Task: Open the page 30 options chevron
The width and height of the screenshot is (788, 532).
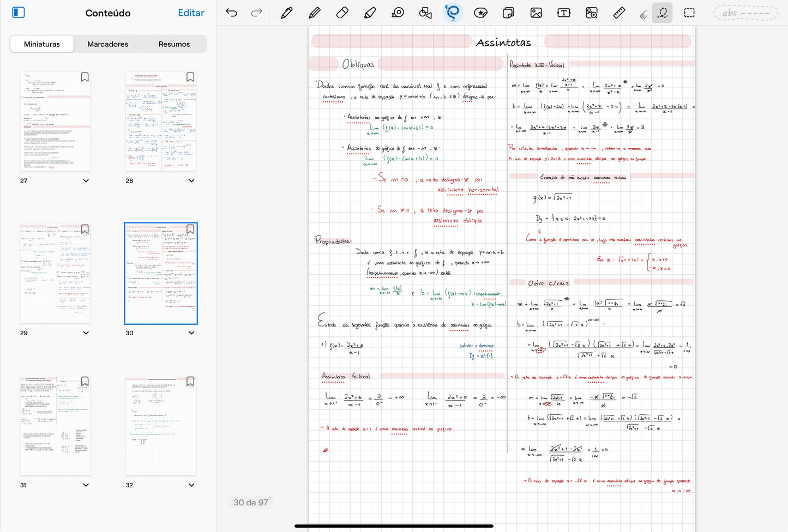Action: coord(191,333)
